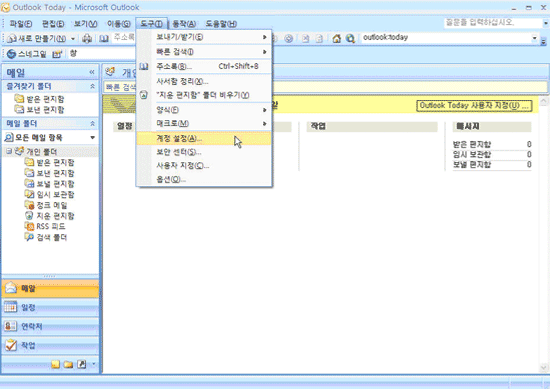Click the 지운 편지함 deleted items icon in tree

click(x=29, y=215)
